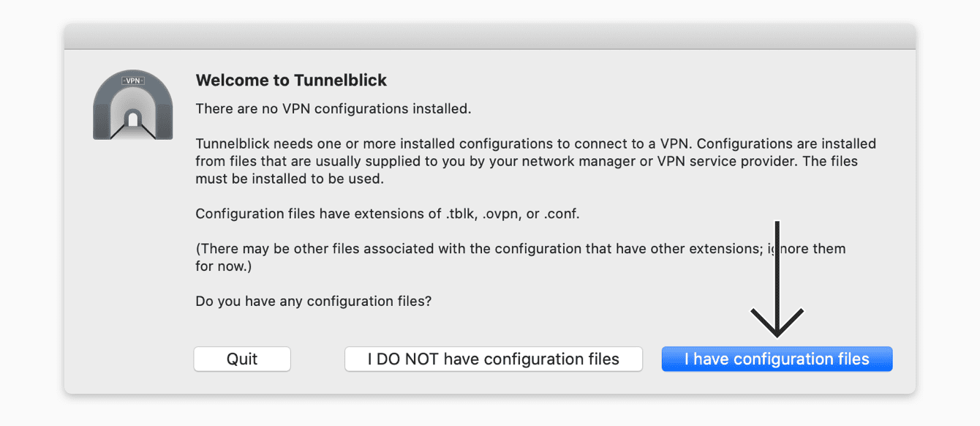980x426 pixels.
Task: Click the arrowhead pointing at the blue button
Action: tap(777, 322)
